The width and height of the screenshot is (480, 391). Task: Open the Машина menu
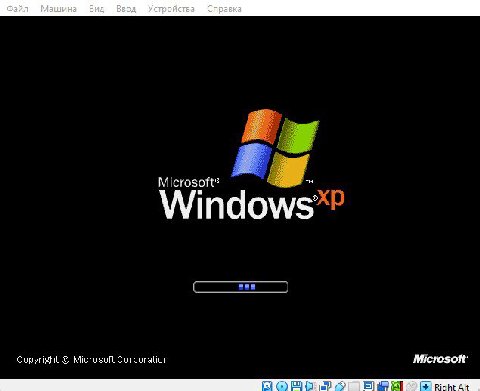point(58,8)
